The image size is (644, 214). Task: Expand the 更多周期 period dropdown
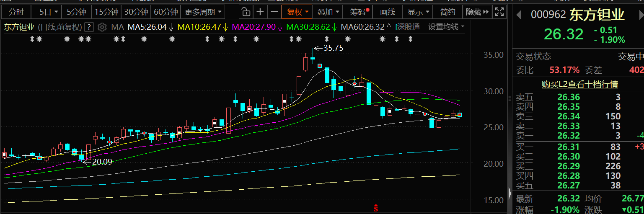coord(204,12)
